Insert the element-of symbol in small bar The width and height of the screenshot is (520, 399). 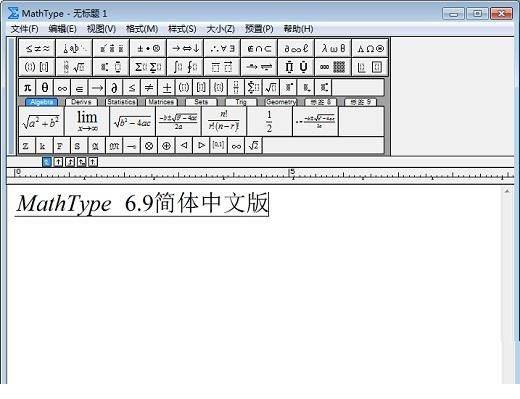(79, 88)
